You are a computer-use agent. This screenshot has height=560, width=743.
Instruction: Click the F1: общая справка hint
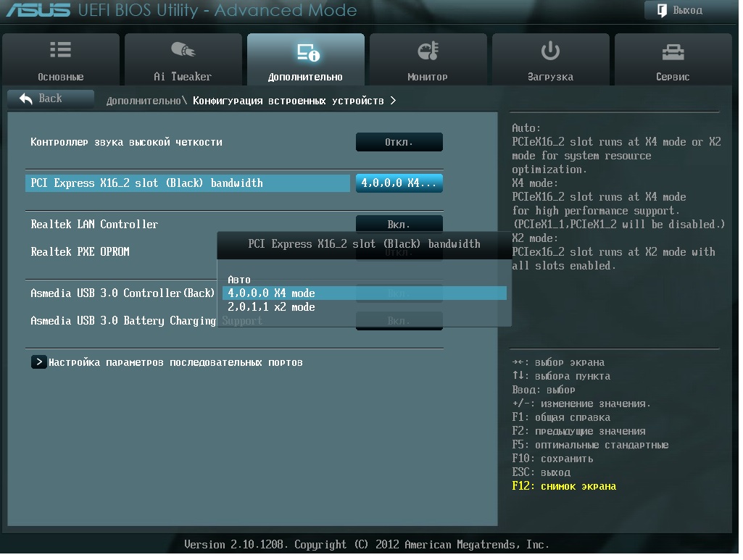pyautogui.click(x=561, y=417)
